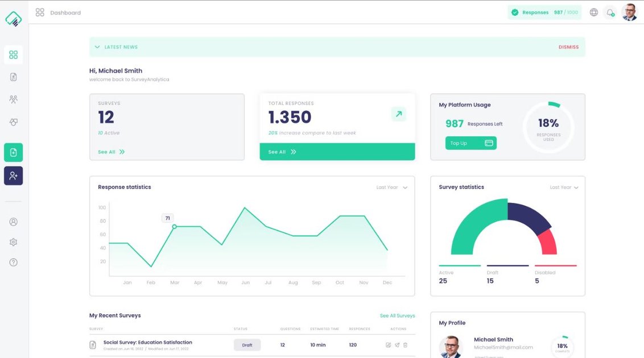The image size is (644, 358).
Task: Dismiss the Latest News banner
Action: [x=568, y=47]
